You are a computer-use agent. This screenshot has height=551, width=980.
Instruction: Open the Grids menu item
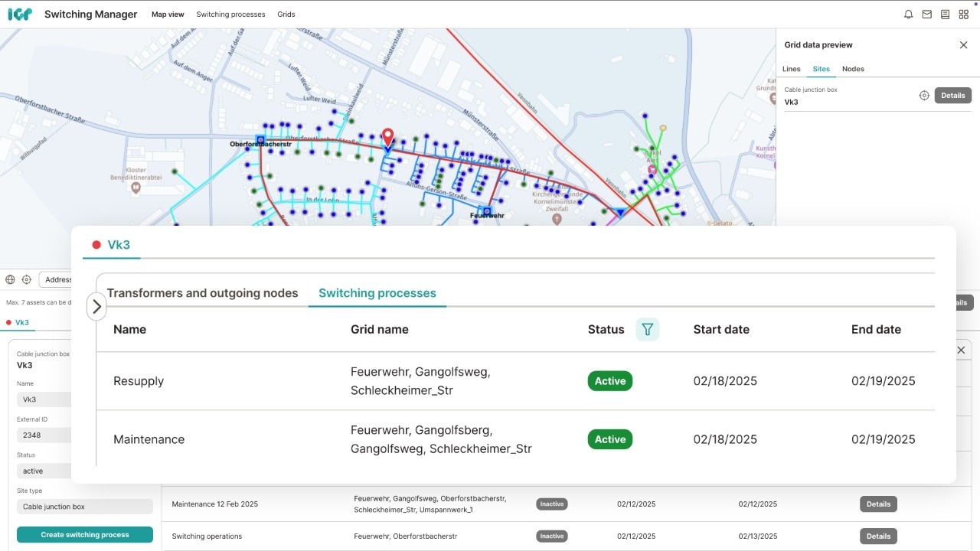click(286, 15)
